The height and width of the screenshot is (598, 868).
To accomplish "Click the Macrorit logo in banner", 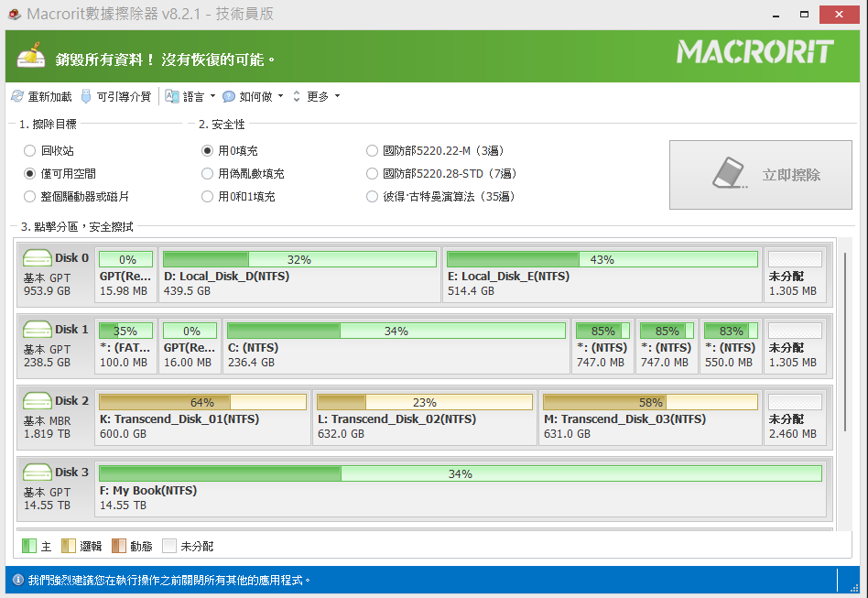I will coord(754,52).
